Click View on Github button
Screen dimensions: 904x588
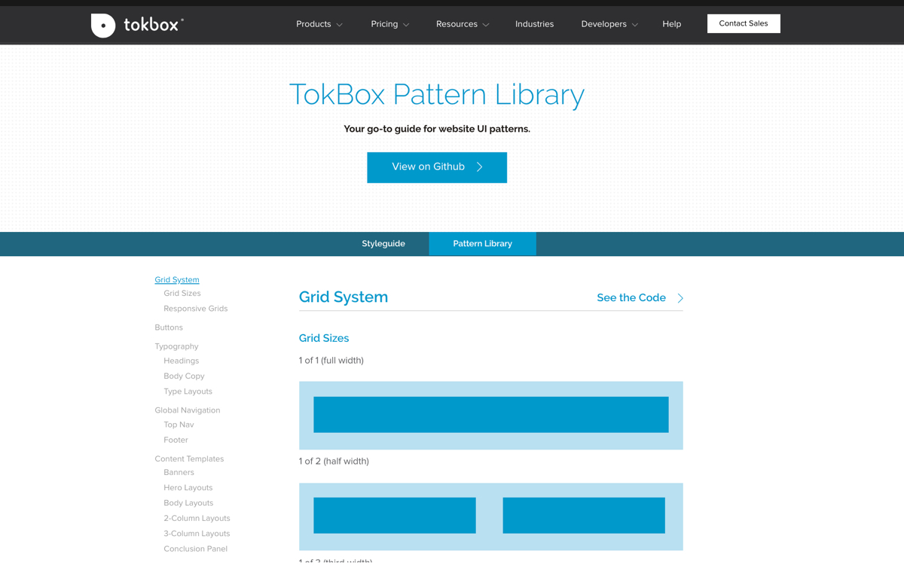click(437, 167)
